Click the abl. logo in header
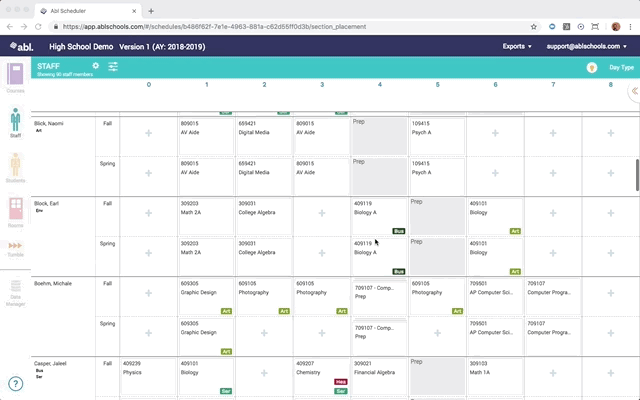Screen dimensions: 640x400 pos(22,46)
